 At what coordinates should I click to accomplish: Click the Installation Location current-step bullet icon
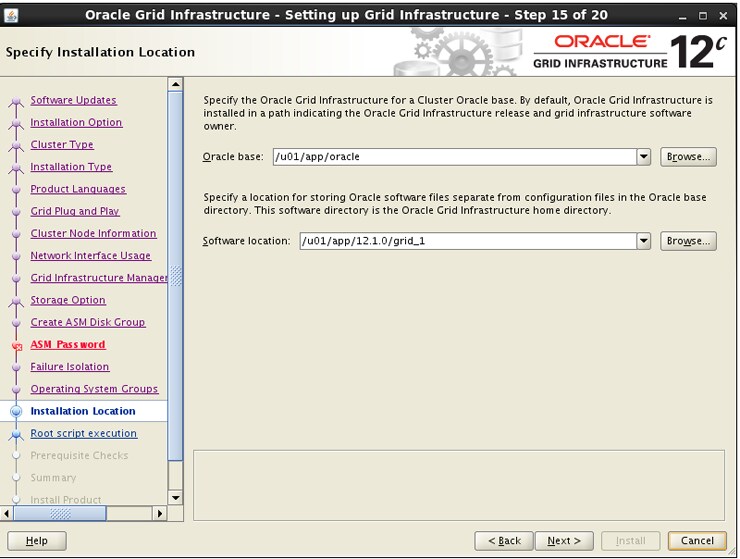pyautogui.click(x=16, y=411)
